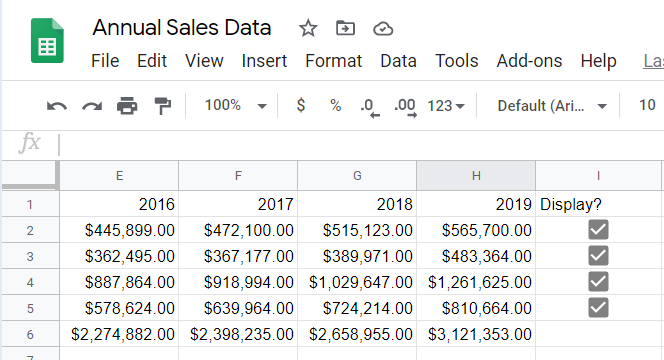664x360 pixels.
Task: Select cell with $565,700.00
Action: point(476,230)
